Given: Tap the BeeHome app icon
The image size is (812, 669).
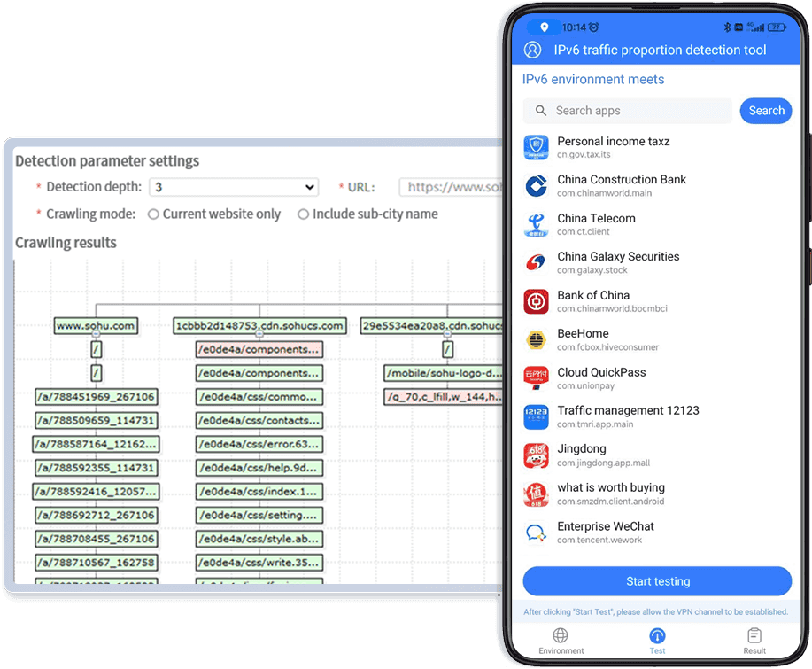Looking at the screenshot, I should 537,339.
